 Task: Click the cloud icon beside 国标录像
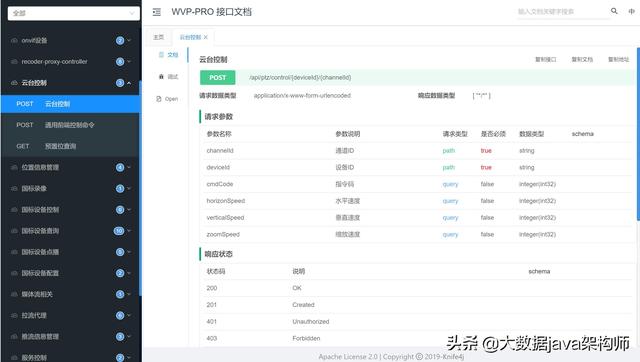click(x=14, y=189)
